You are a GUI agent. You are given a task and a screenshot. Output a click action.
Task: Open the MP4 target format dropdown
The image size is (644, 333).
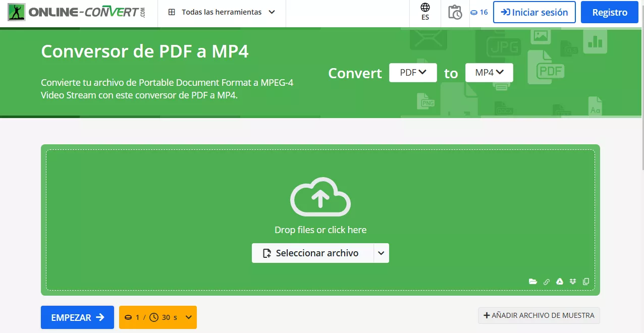(x=489, y=73)
